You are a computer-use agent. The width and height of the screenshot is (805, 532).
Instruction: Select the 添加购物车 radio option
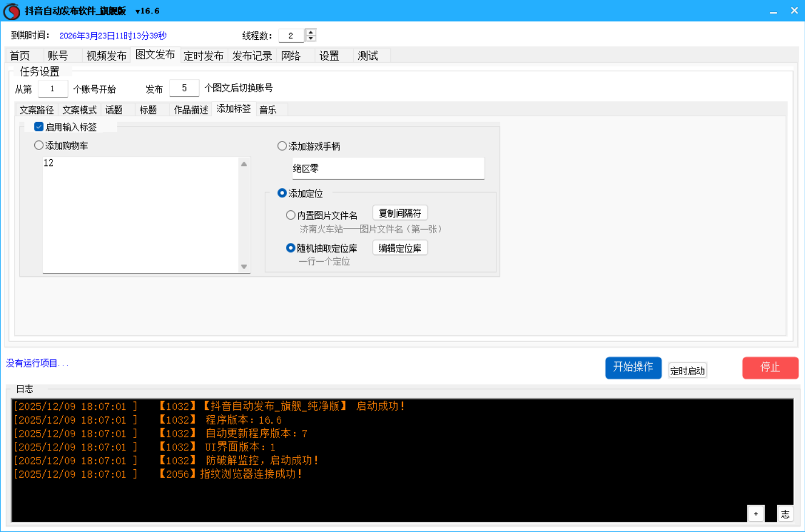pyautogui.click(x=39, y=145)
